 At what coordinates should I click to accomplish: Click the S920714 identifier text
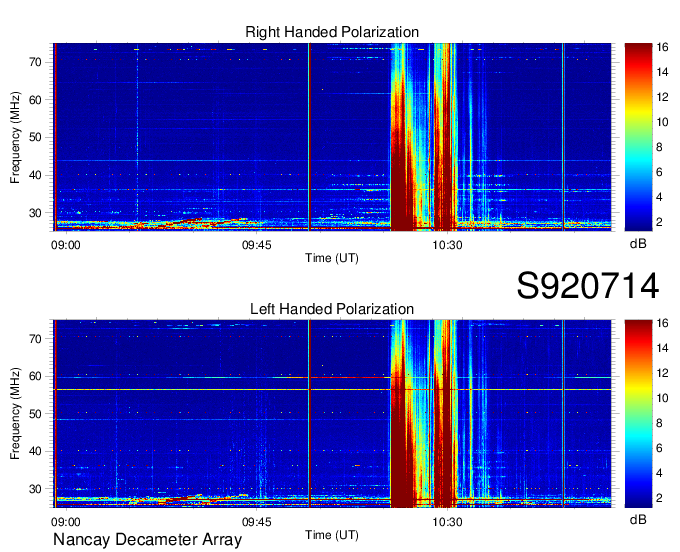pyautogui.click(x=588, y=286)
